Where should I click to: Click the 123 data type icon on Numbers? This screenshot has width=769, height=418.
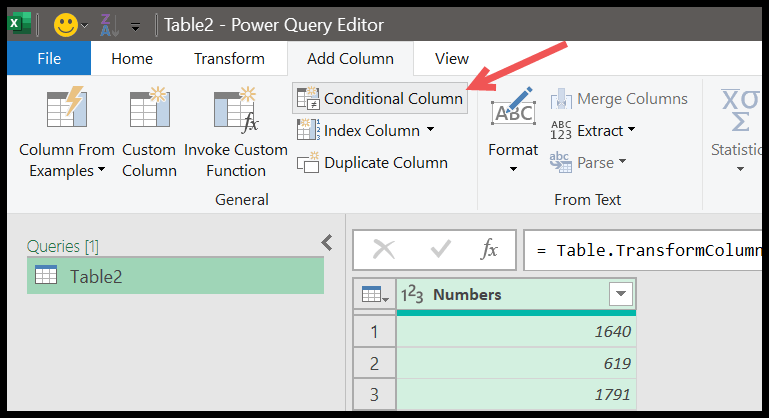coord(412,295)
